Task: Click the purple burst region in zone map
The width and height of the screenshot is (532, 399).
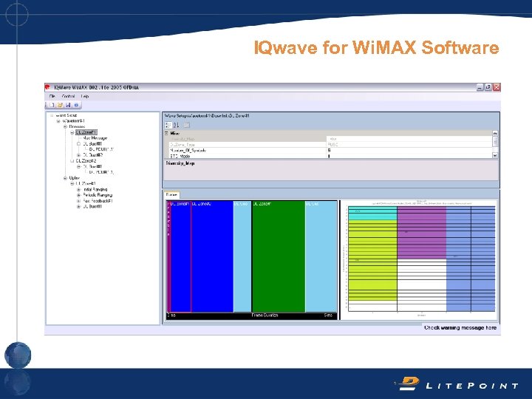Action: [x=422, y=233]
